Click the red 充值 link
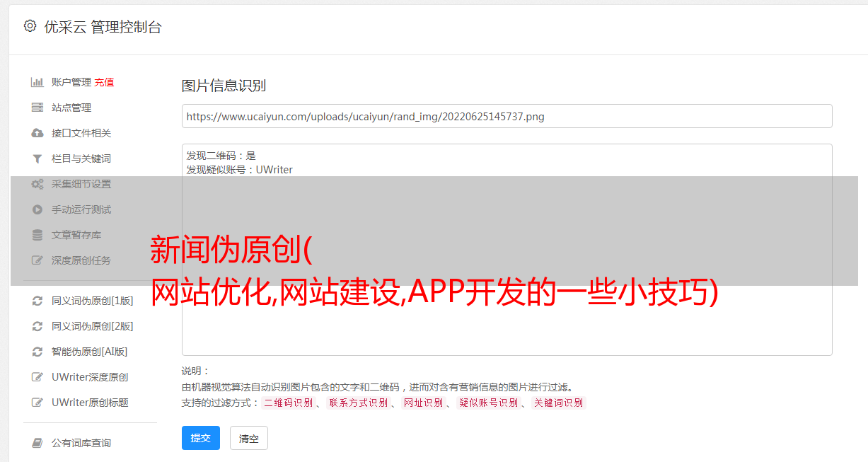 [104, 82]
